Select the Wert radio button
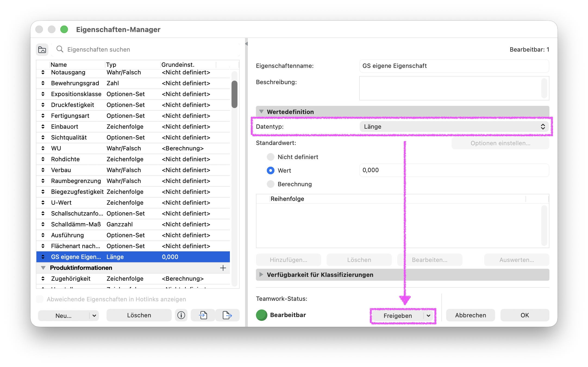 [x=271, y=170]
